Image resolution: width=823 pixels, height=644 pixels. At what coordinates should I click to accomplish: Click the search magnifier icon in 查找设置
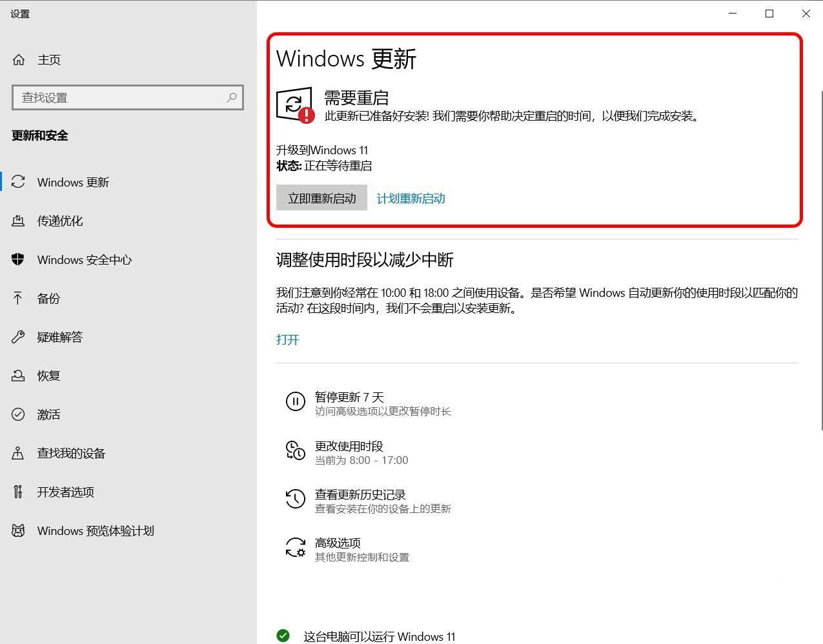coord(232,97)
